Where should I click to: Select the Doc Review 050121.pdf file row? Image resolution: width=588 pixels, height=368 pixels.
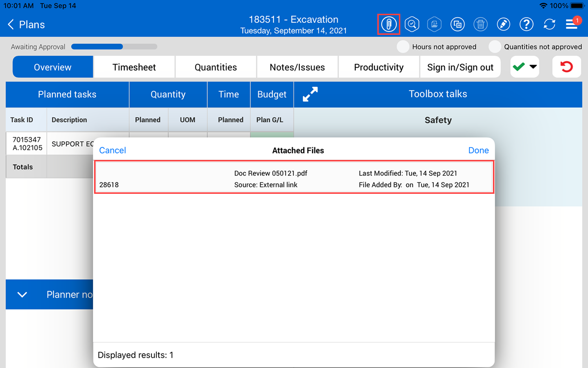tap(294, 179)
